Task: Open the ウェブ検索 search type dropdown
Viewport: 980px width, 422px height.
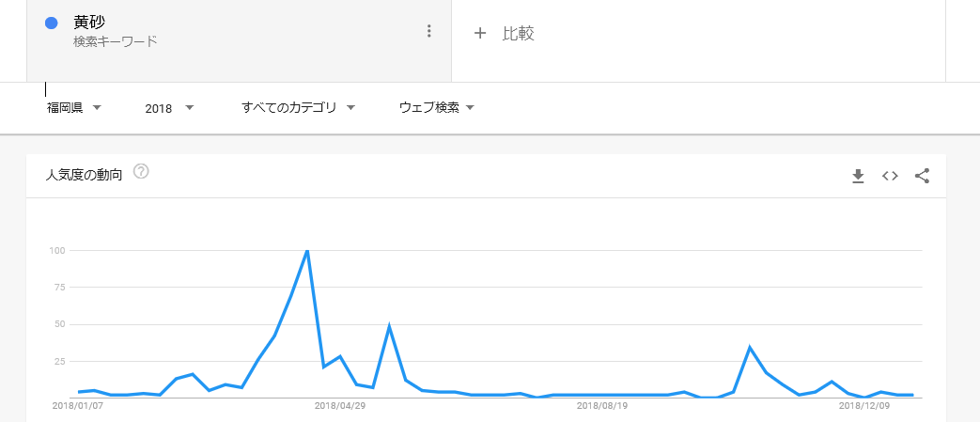Action: click(437, 108)
